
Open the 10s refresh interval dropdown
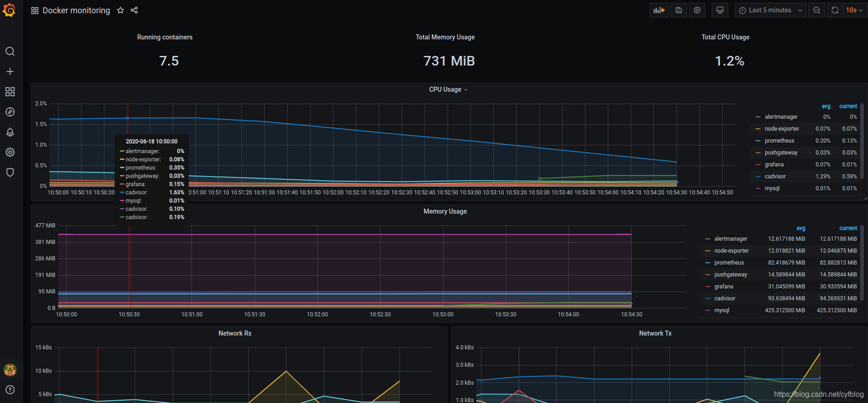tap(854, 10)
